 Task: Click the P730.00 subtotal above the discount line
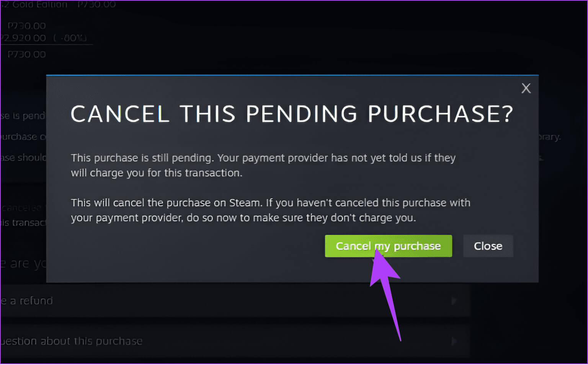coord(27,26)
